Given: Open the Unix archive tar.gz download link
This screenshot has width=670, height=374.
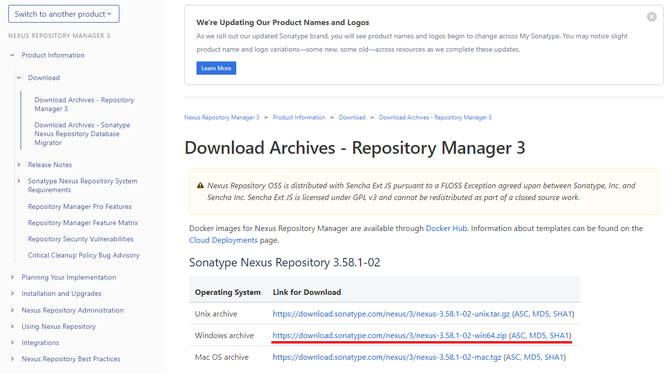Looking at the screenshot, I should [x=391, y=314].
